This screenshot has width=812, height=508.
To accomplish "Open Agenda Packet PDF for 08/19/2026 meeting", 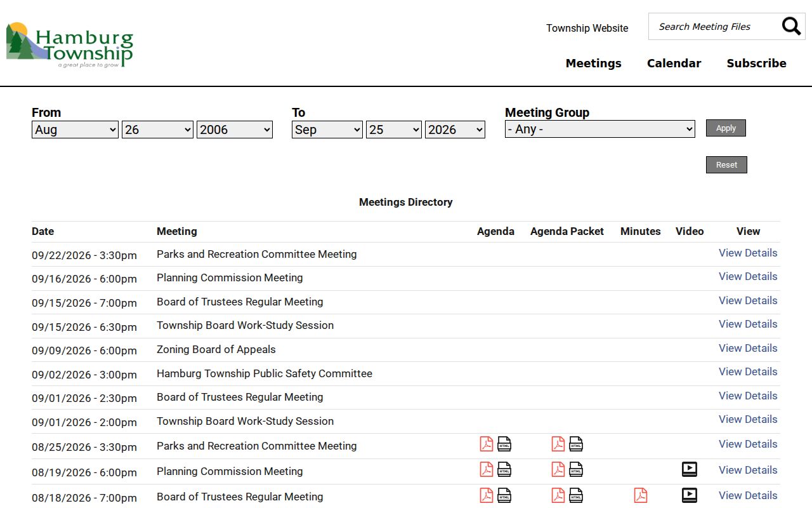I will pos(558,469).
